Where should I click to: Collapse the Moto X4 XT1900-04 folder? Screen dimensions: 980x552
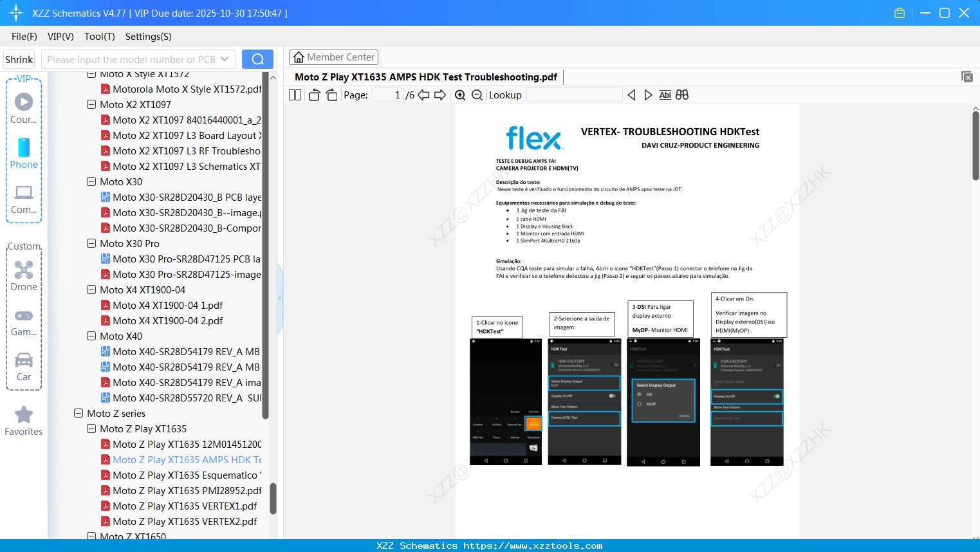point(91,290)
